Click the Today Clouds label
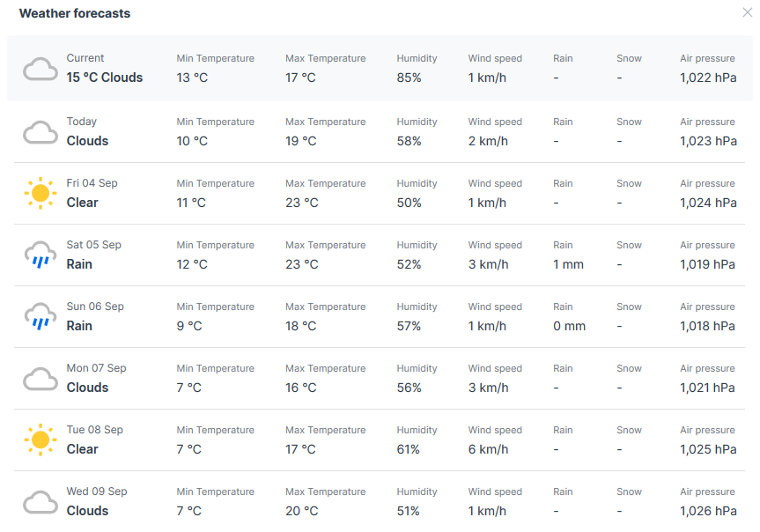 click(87, 141)
